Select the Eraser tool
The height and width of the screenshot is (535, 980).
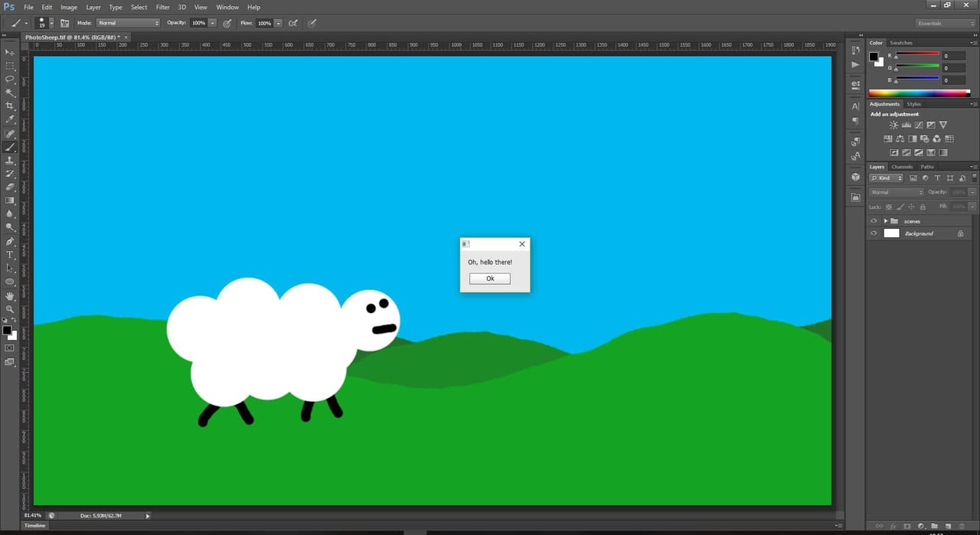(x=10, y=187)
